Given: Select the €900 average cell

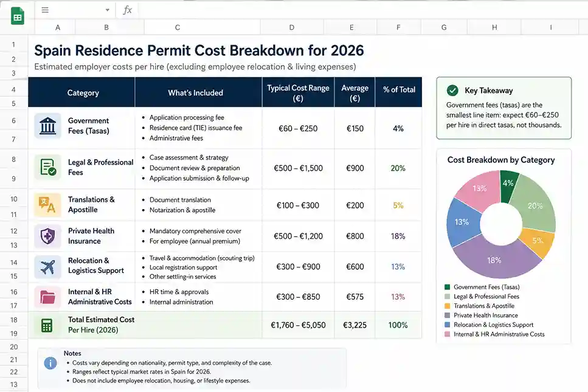Looking at the screenshot, I should point(355,168).
